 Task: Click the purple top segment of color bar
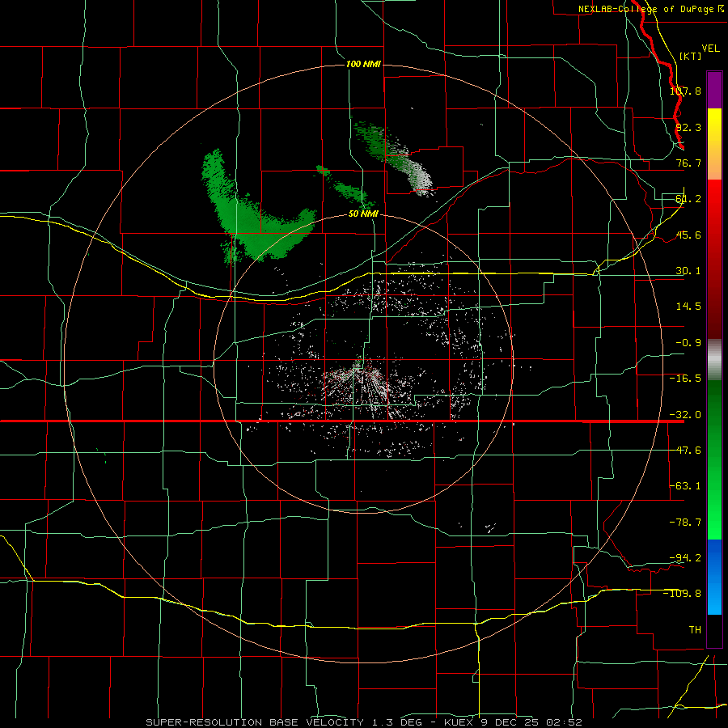point(714,90)
